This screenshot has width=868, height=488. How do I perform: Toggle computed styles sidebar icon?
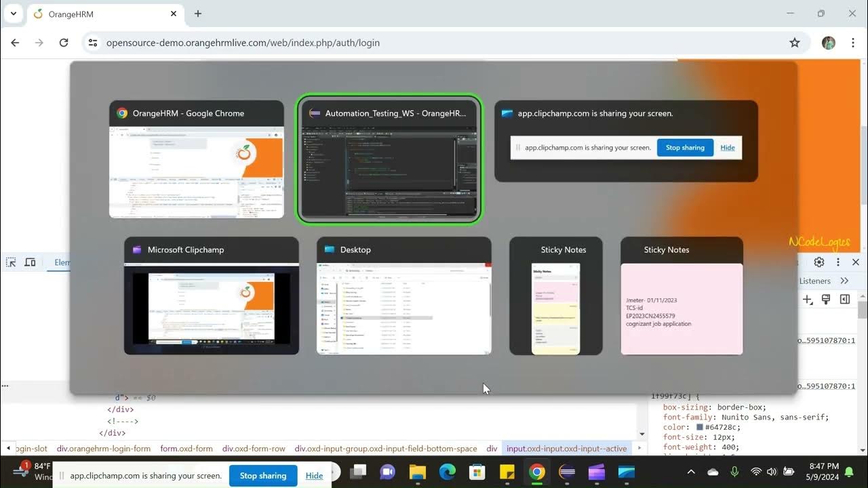click(845, 300)
